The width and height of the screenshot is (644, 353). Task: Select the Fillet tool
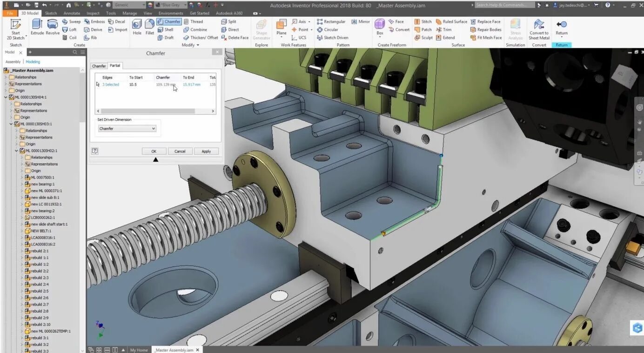(149, 27)
